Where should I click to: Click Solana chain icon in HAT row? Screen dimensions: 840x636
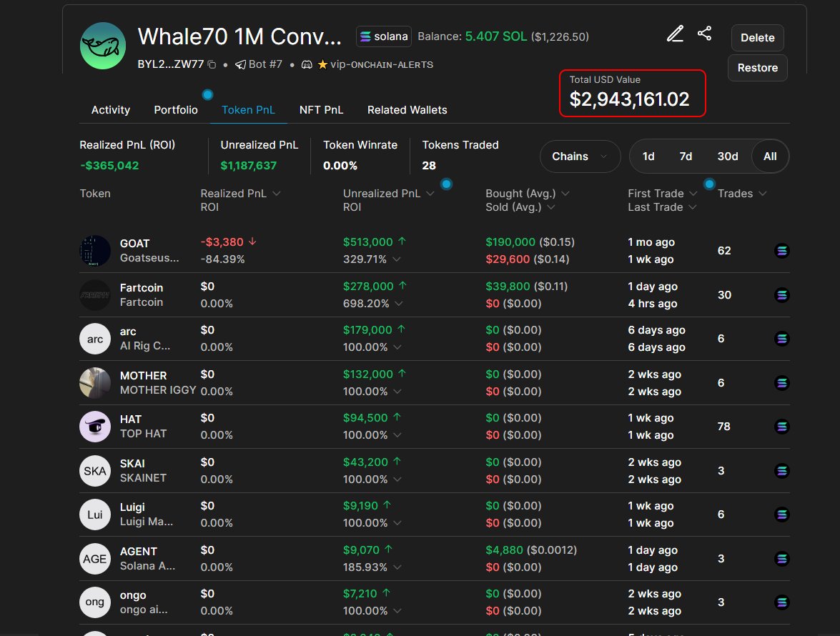pos(781,427)
